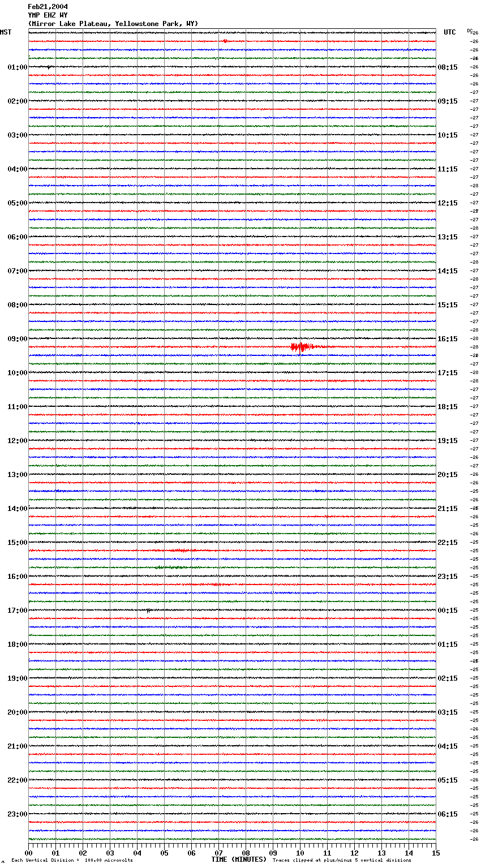Click the 22:00 MST time label
Image resolution: width=481 pixels, height=868 pixels.
(x=18, y=780)
